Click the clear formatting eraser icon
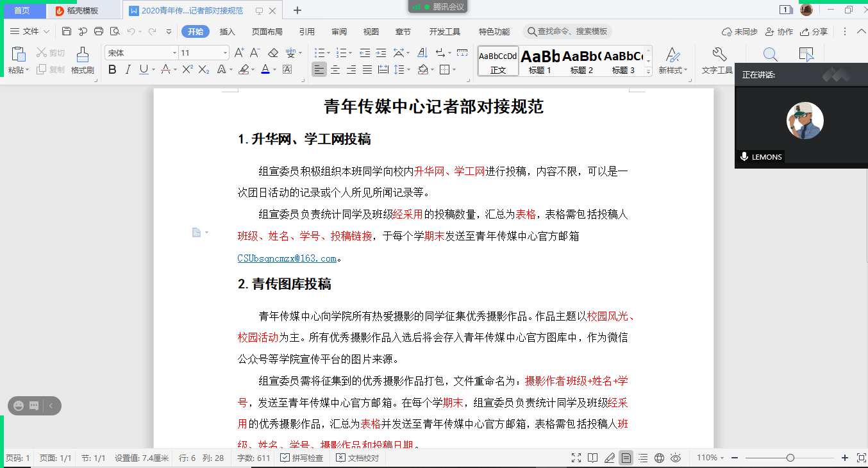 pyautogui.click(x=273, y=53)
